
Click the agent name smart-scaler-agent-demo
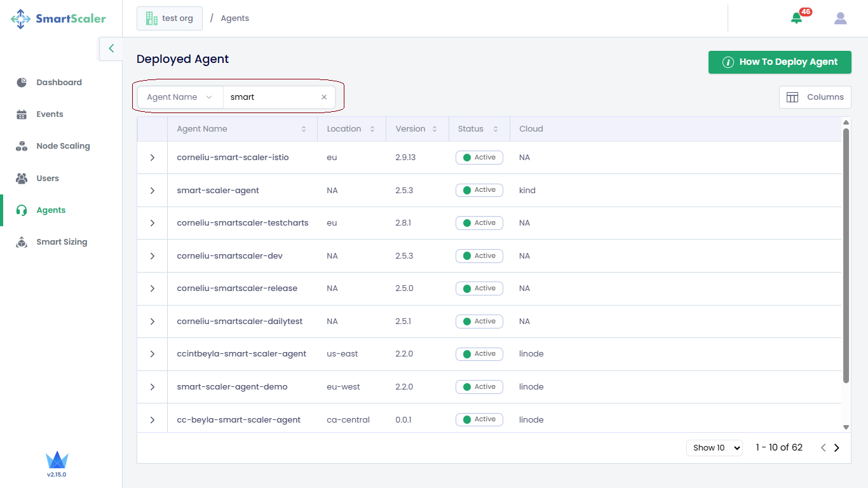pos(232,387)
